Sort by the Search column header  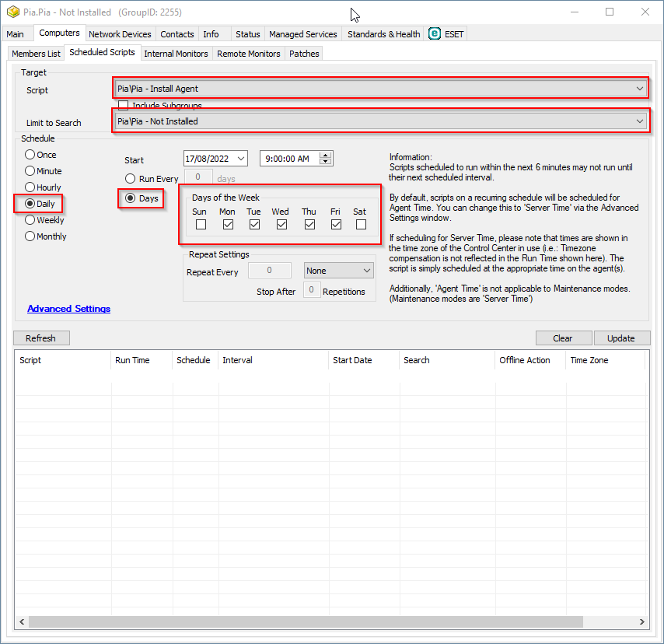click(x=447, y=360)
